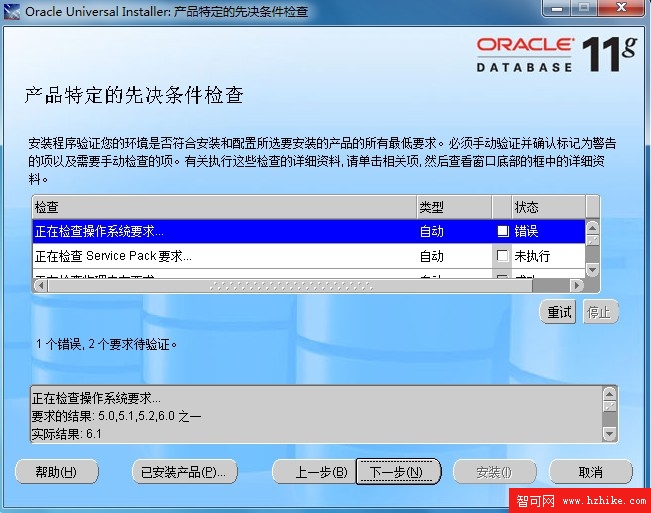The image size is (651, 513).
Task: Click the 检查 column header
Action: pos(224,207)
